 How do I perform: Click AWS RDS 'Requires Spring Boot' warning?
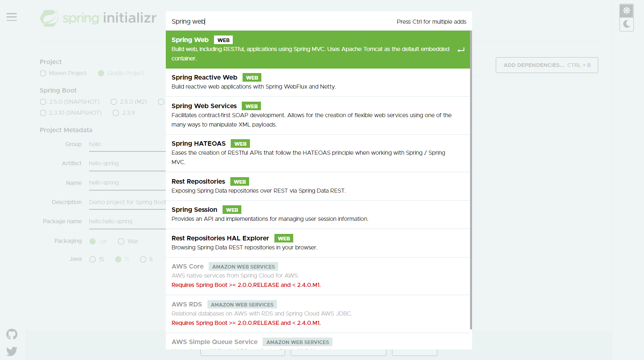(x=246, y=323)
